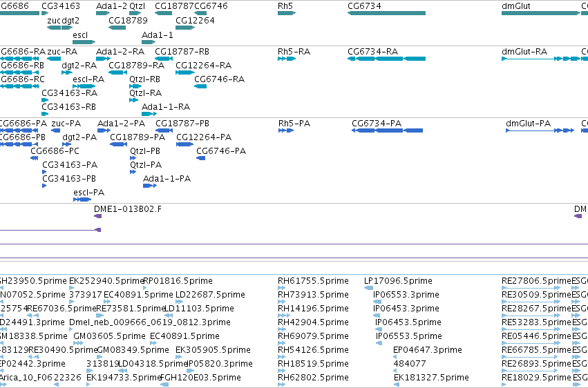Open the Ada1-2-PA protein feature
This screenshot has height=388, width=588.
click(x=104, y=130)
